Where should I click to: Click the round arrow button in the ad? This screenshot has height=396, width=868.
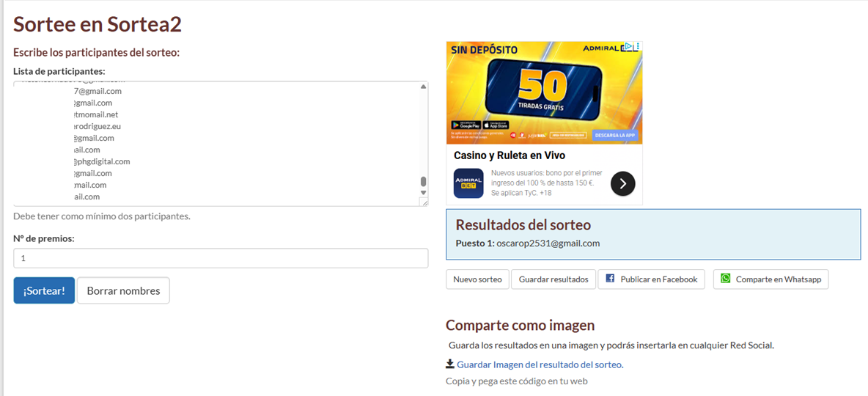pyautogui.click(x=622, y=184)
